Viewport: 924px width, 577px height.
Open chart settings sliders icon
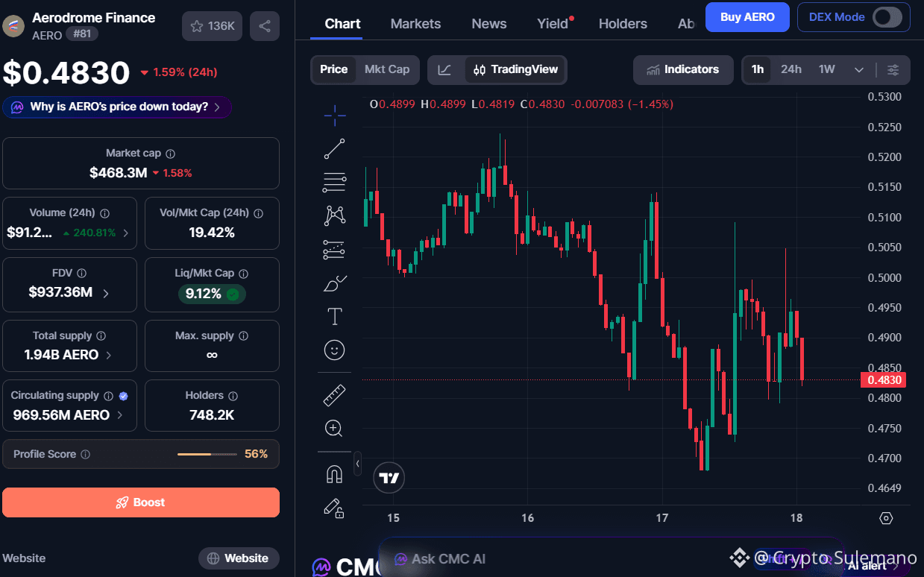pos(893,69)
